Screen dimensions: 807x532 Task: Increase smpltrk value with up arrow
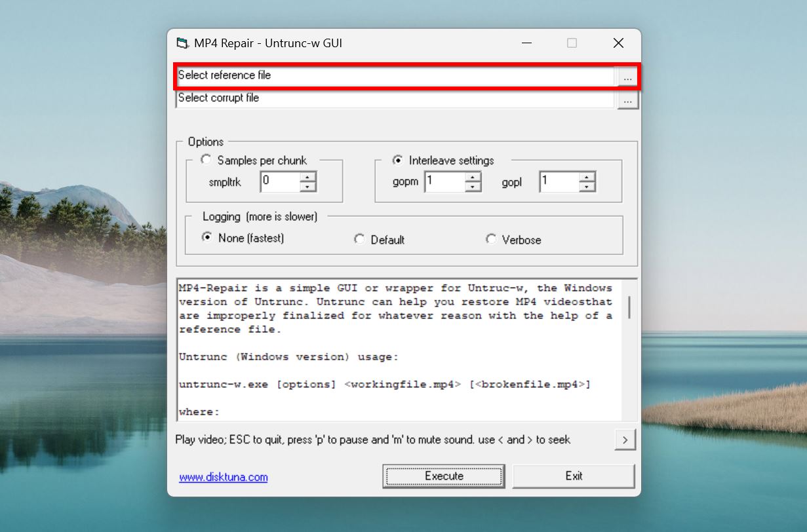click(x=308, y=176)
